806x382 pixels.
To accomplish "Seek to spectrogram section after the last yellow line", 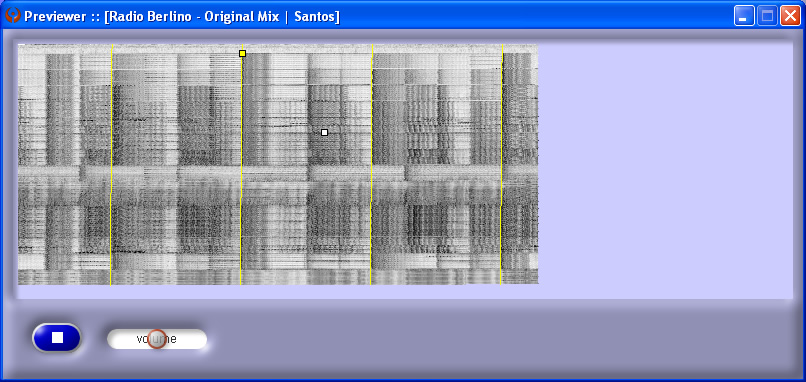I will [521, 165].
